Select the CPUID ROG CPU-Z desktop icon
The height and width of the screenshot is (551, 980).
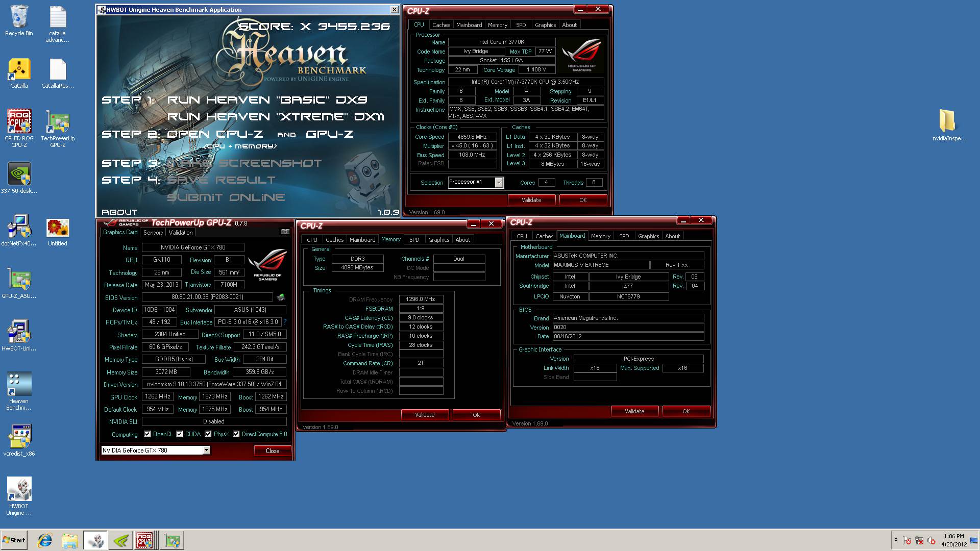19,128
